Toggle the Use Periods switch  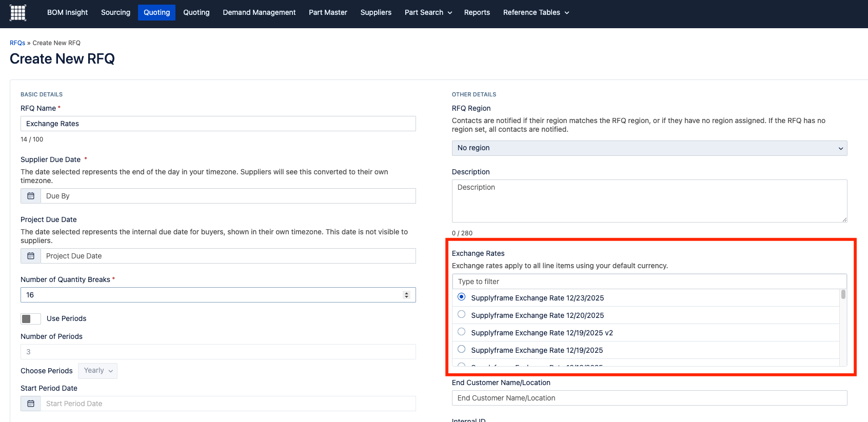pyautogui.click(x=31, y=319)
